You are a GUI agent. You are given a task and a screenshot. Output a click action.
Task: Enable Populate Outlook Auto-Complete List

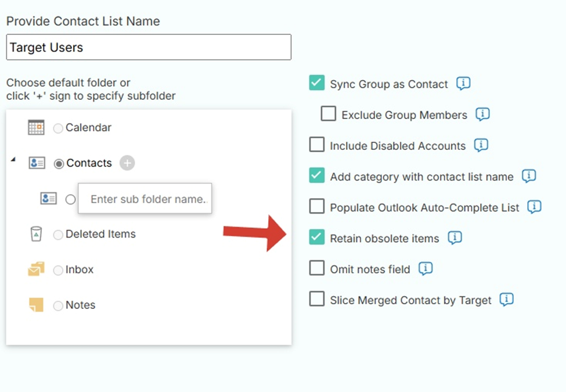(x=316, y=206)
